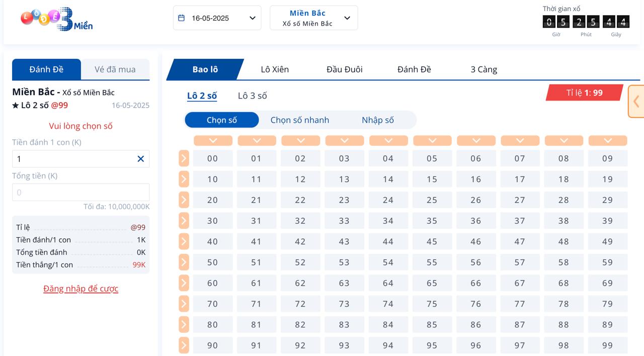The image size is (644, 356).
Task: Clear the bet amount with the X icon
Action: pyautogui.click(x=141, y=159)
